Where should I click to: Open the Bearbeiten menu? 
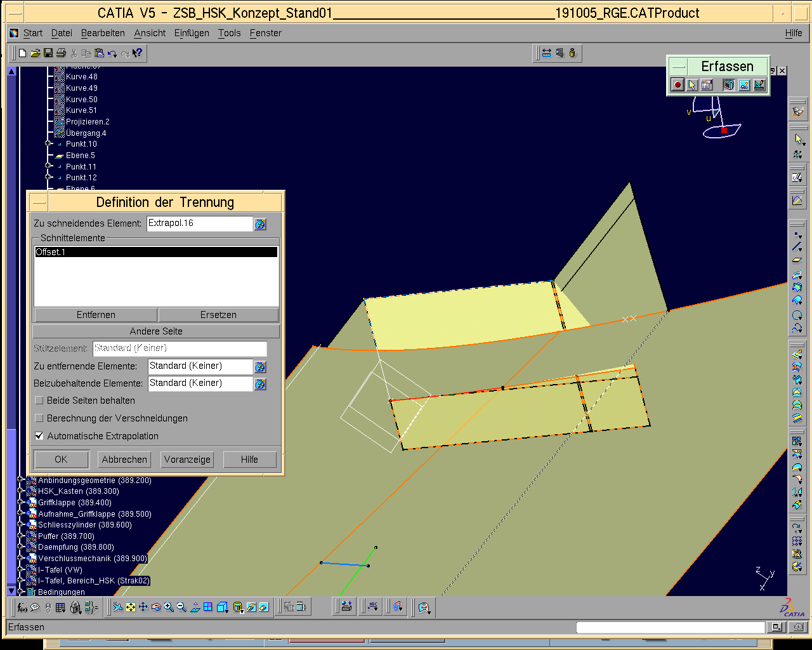[x=103, y=33]
